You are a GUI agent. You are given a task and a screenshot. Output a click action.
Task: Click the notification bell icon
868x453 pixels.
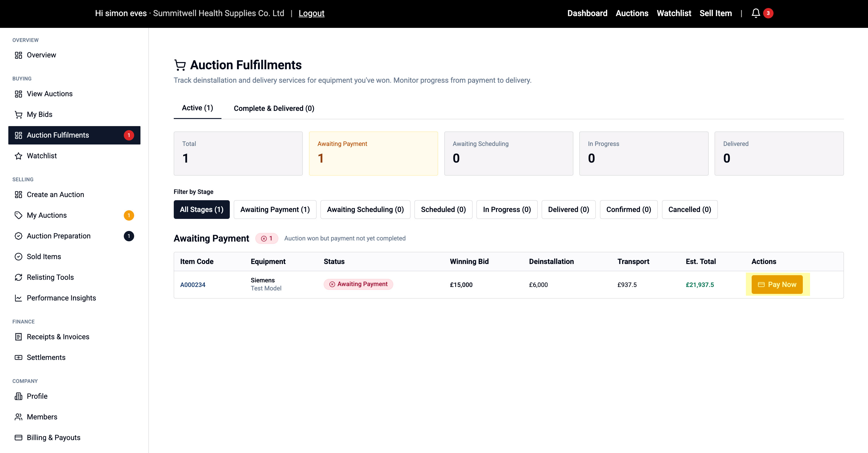coord(755,13)
